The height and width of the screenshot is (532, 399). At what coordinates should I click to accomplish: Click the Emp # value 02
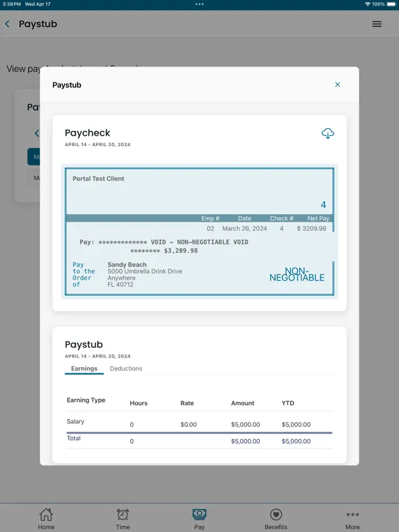point(211,229)
